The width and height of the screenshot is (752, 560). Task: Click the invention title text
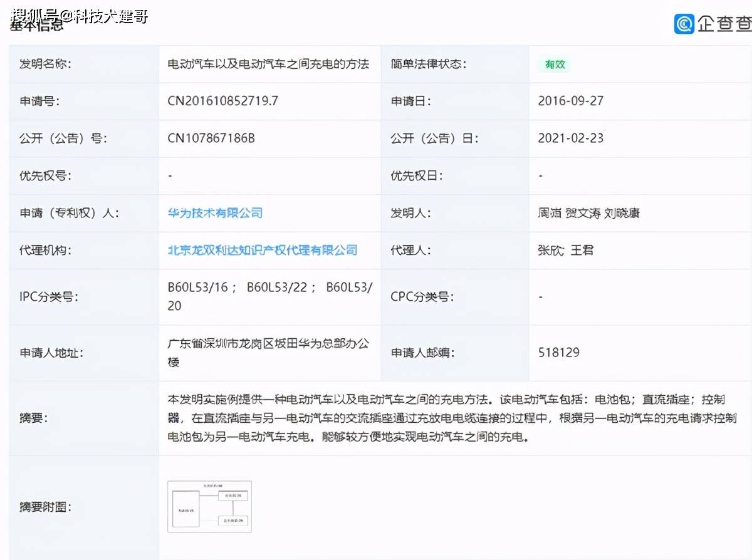[x=268, y=64]
